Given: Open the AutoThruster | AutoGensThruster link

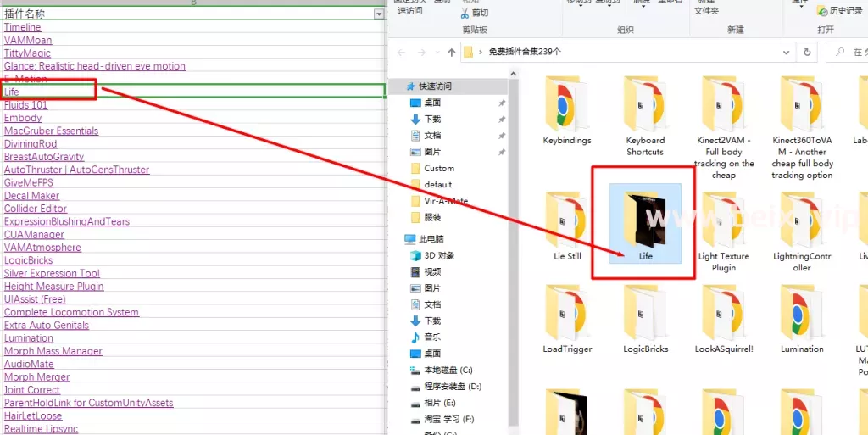Looking at the screenshot, I should pyautogui.click(x=76, y=170).
